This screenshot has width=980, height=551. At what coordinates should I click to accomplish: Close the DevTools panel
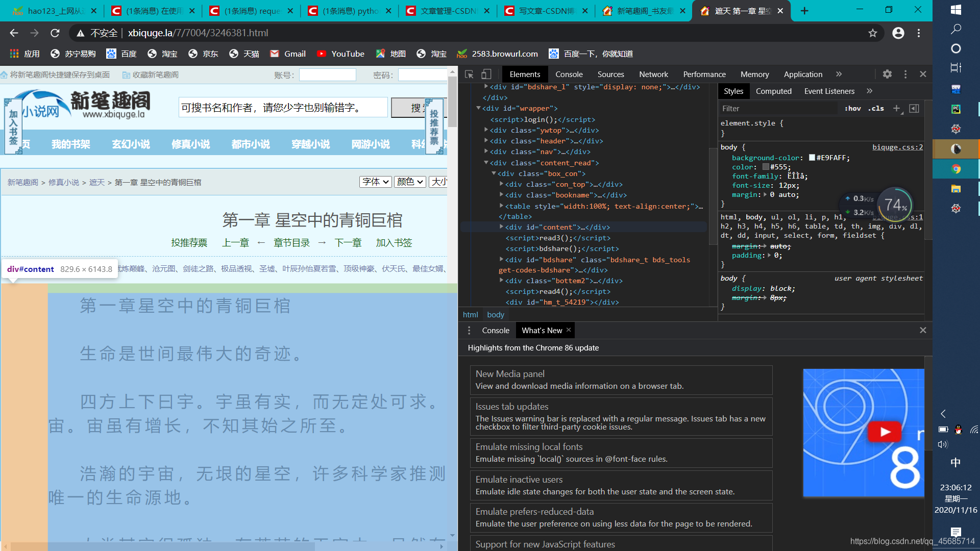pos(923,74)
